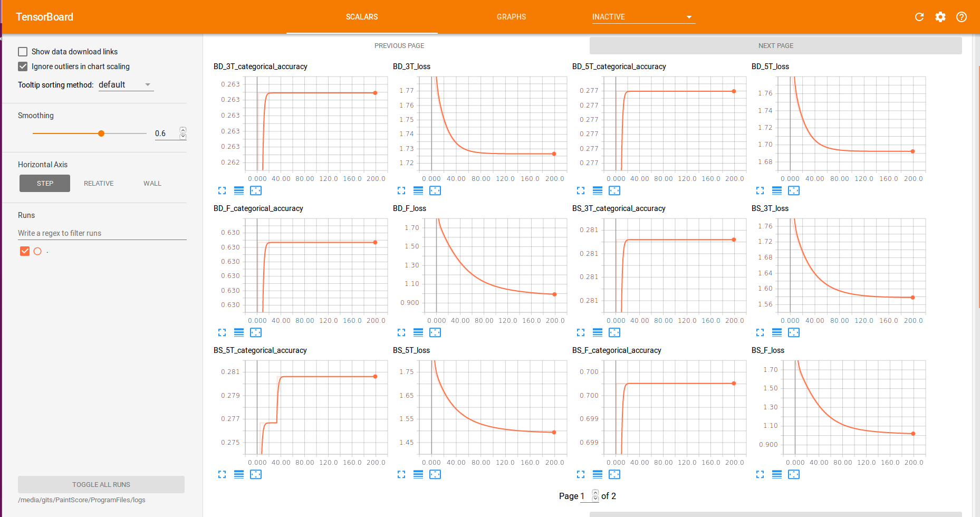Increment the page number stepper
The width and height of the screenshot is (980, 517).
tap(595, 493)
